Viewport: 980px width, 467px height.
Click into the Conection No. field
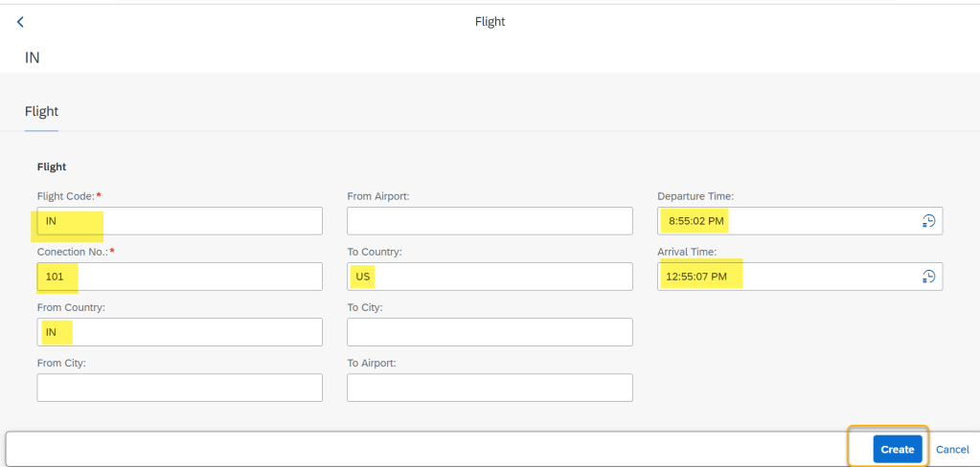tap(179, 277)
